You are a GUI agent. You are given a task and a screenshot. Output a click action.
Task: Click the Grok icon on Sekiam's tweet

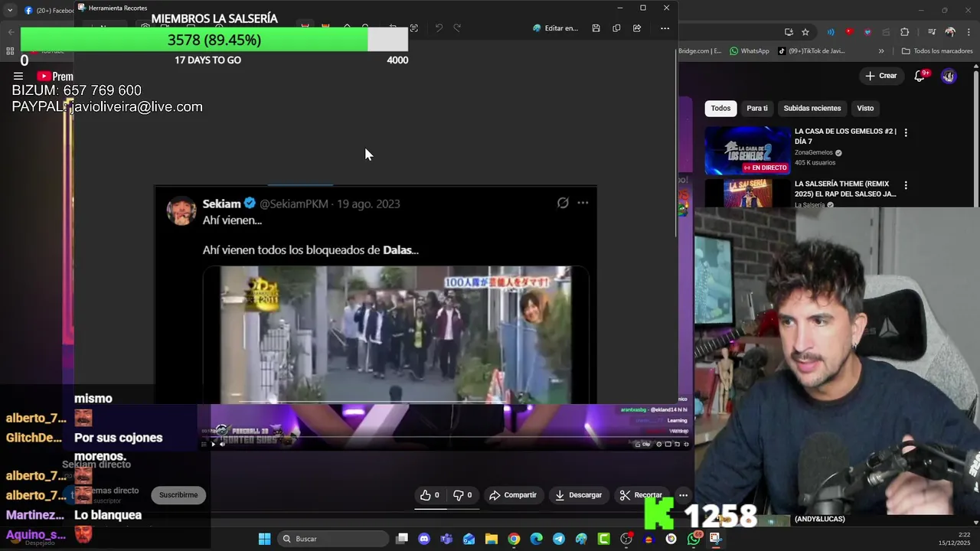(x=563, y=203)
